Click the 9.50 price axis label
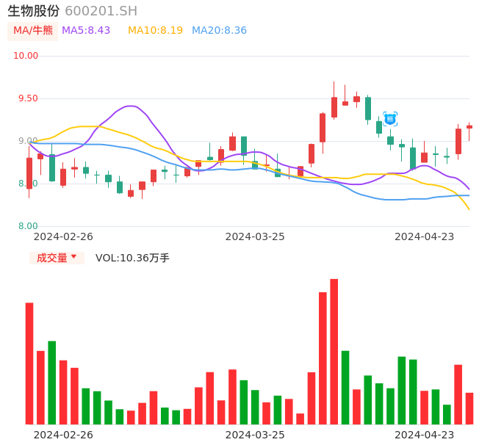 click(x=26, y=98)
